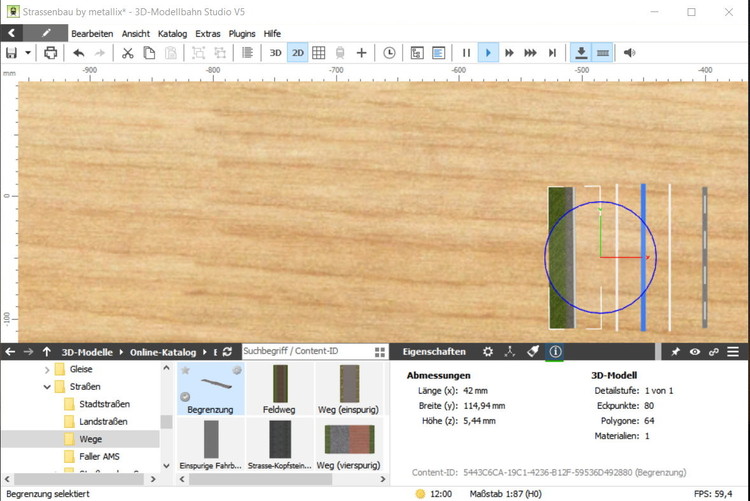Click the save icon in toolbar
Viewport: 750px width, 501px height.
(x=12, y=53)
